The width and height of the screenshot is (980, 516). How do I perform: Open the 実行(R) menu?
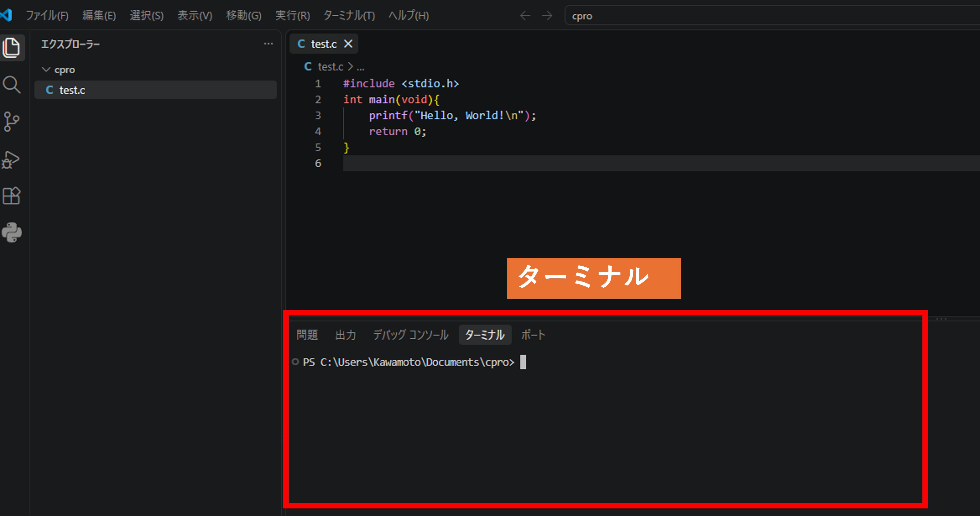pyautogui.click(x=293, y=16)
